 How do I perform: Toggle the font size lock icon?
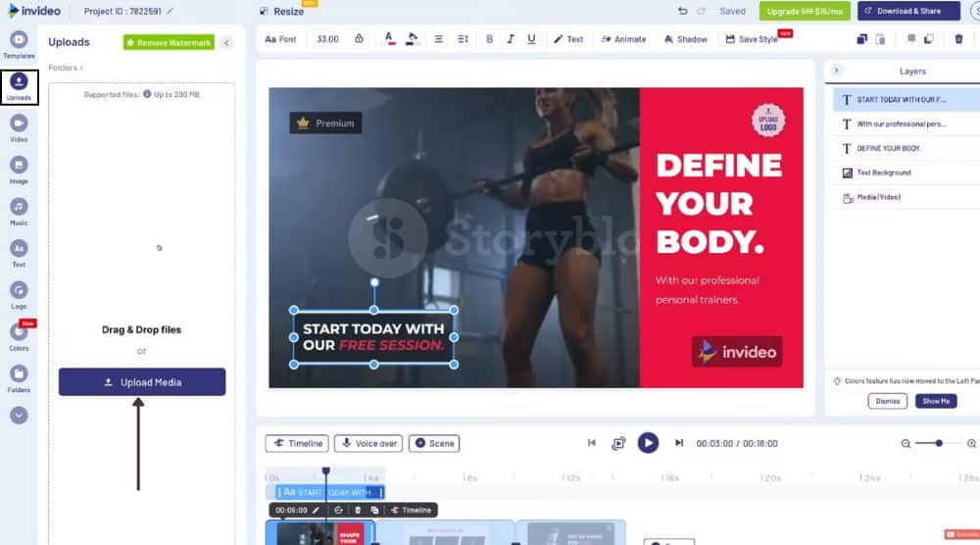point(359,39)
